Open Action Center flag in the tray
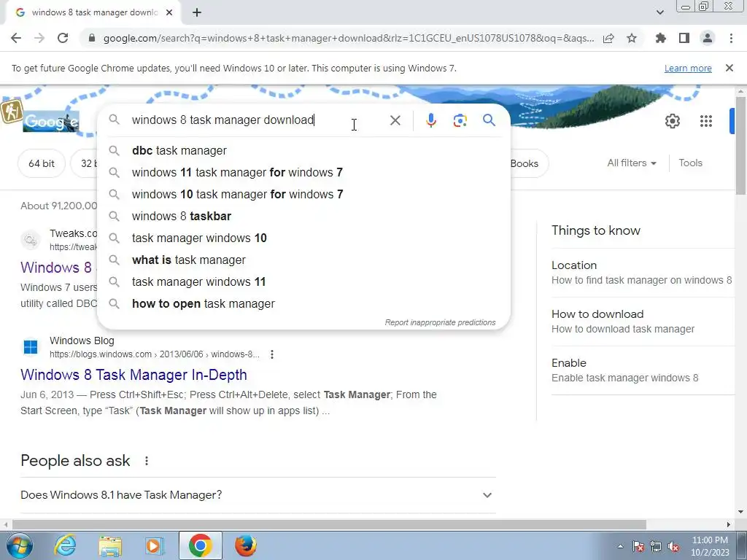The width and height of the screenshot is (747, 560). pyautogui.click(x=638, y=546)
